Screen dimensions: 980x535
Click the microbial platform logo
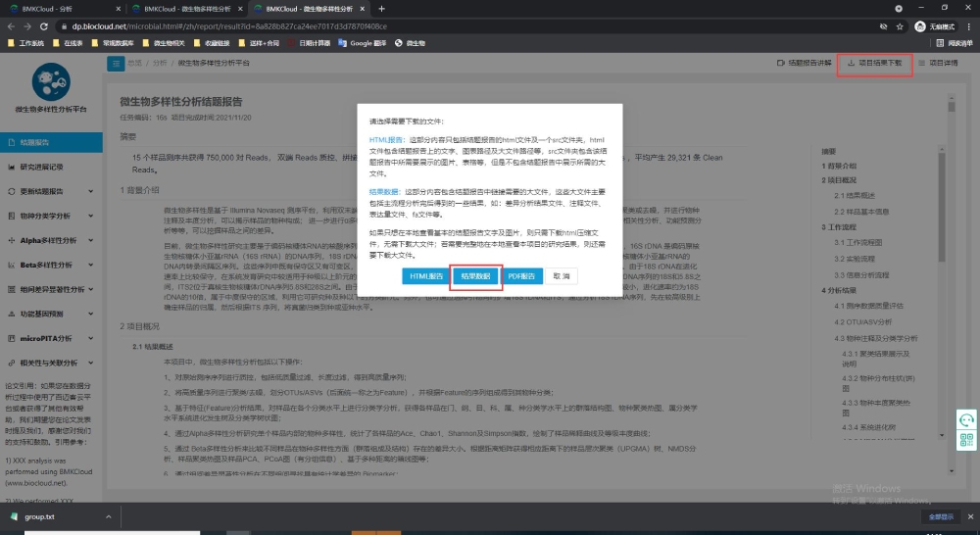(x=51, y=83)
